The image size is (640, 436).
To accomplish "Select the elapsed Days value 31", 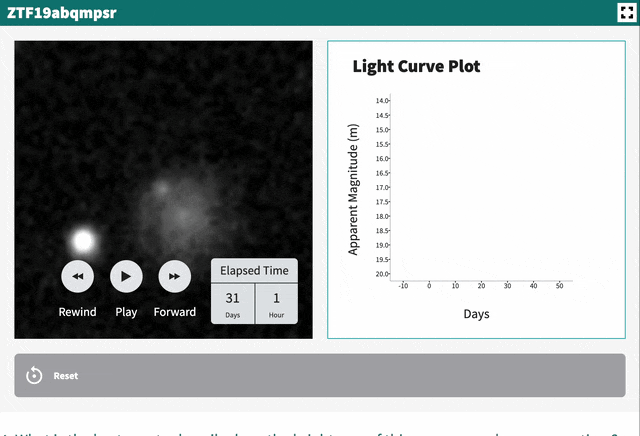I will (233, 298).
